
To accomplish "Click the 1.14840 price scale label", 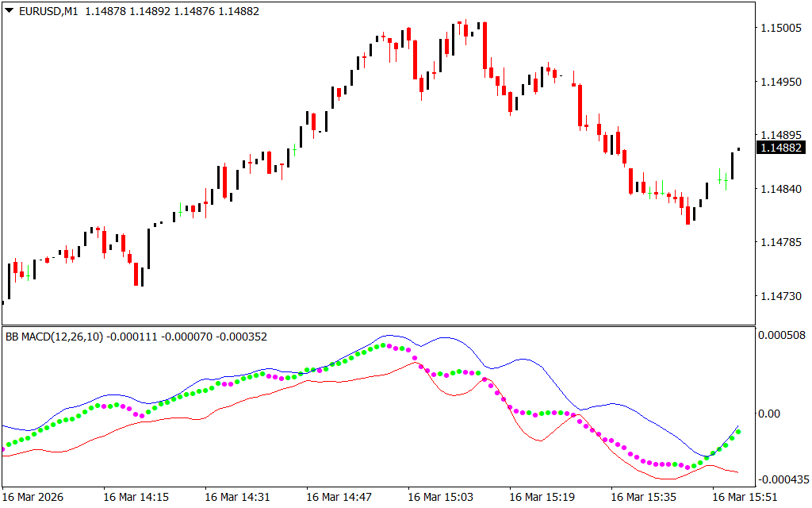I will [x=780, y=189].
